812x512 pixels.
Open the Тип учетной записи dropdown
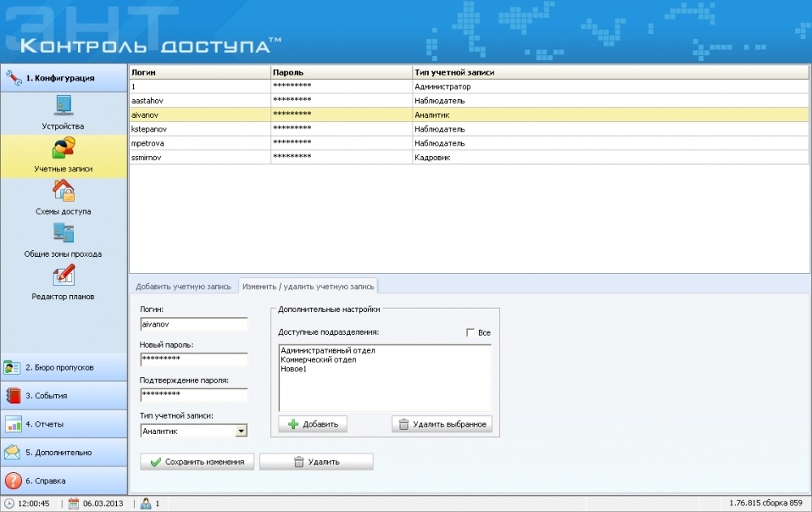pos(241,431)
